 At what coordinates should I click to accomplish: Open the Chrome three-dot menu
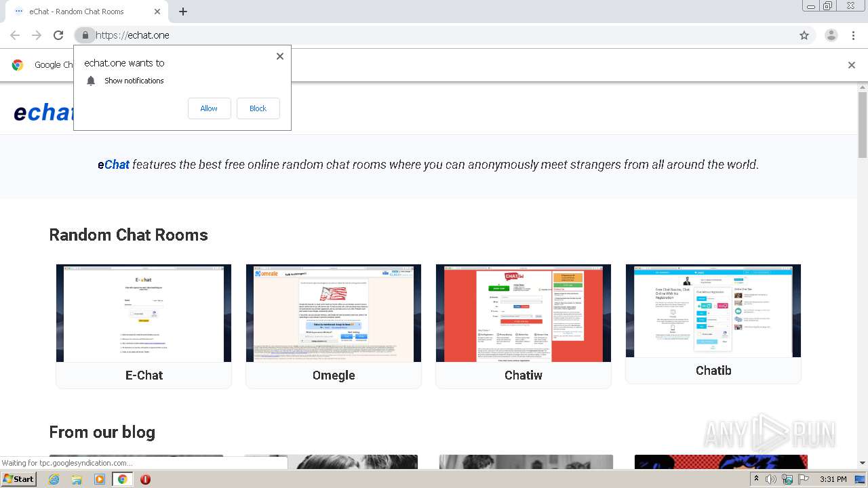point(853,35)
